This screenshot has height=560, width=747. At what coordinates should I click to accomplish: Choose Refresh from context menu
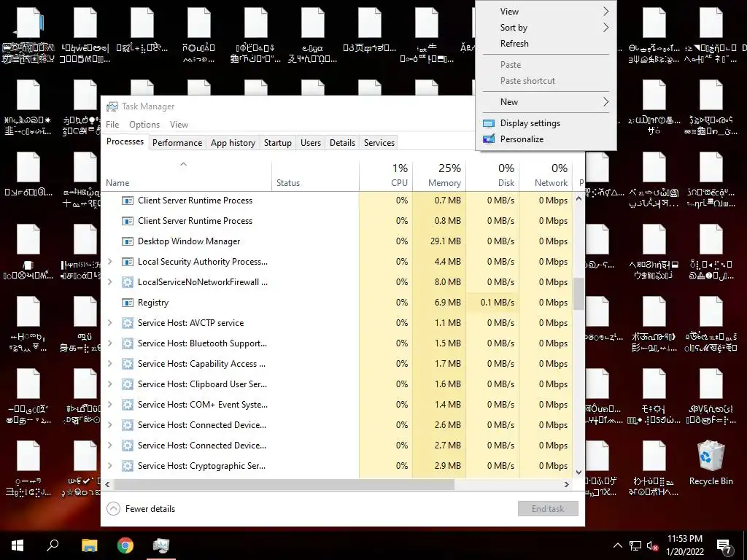[x=546, y=44]
